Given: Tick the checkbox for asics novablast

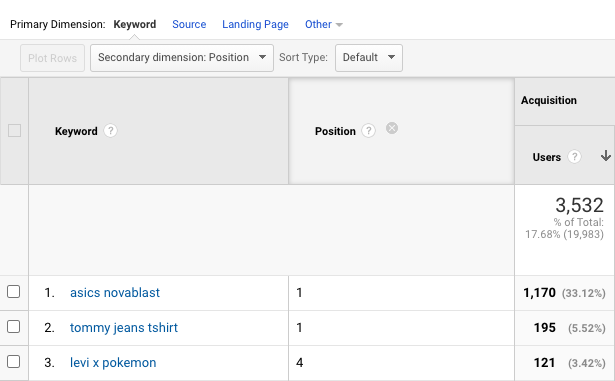Looking at the screenshot, I should [x=14, y=292].
